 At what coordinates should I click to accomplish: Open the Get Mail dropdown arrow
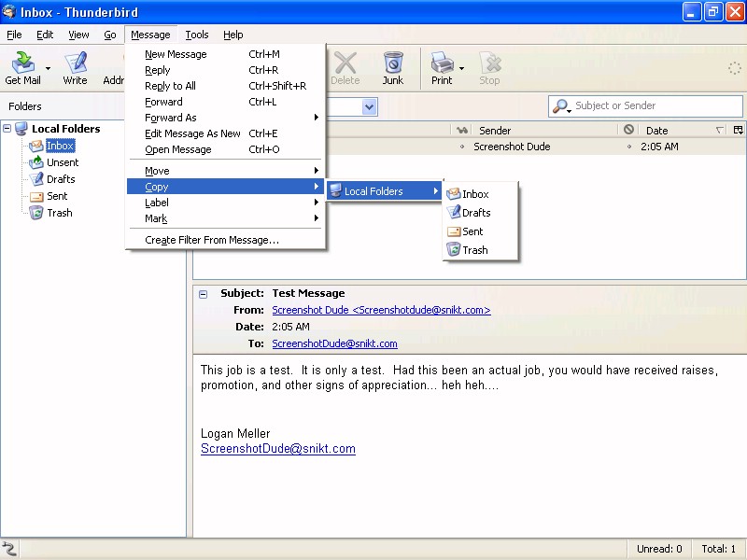point(49,68)
